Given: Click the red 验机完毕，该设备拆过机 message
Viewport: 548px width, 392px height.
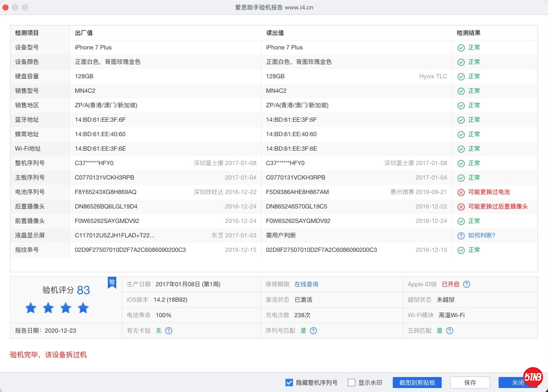Looking at the screenshot, I should (48, 355).
